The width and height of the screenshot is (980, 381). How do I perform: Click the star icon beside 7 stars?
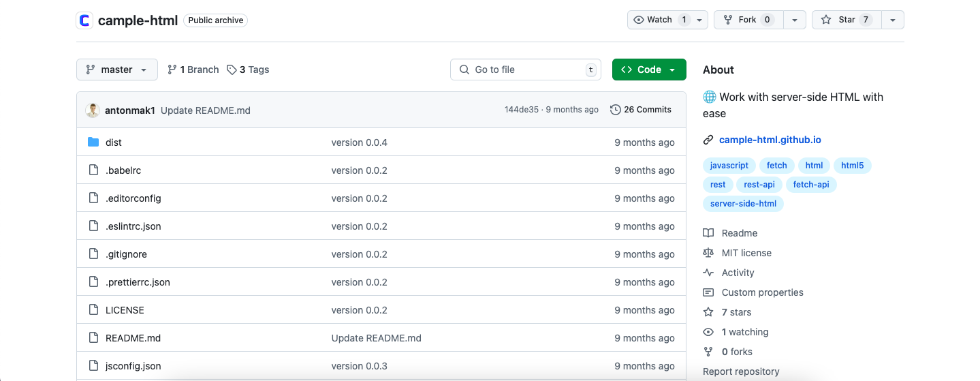(708, 312)
